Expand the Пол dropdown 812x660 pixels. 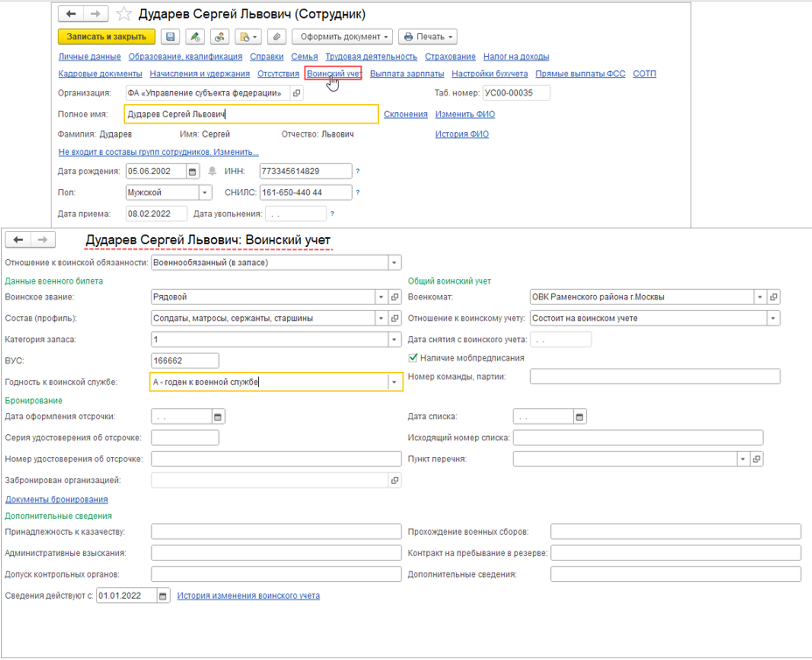205,193
